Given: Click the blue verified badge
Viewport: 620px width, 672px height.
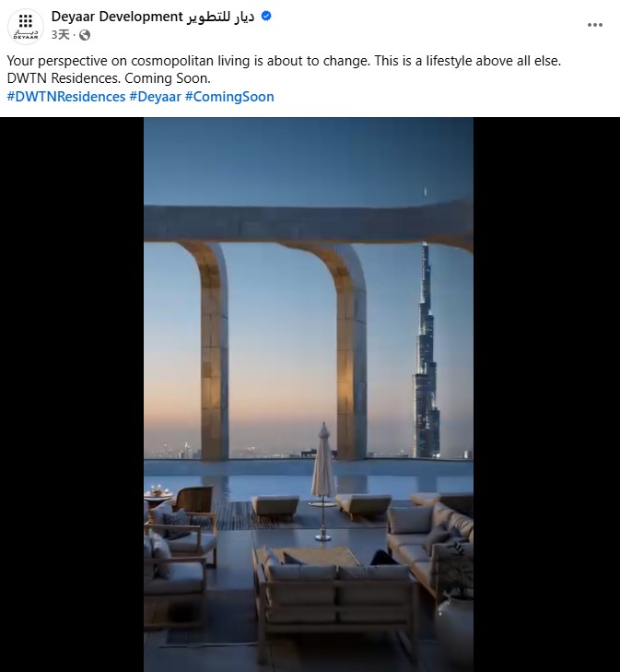Looking at the screenshot, I should 266,17.
